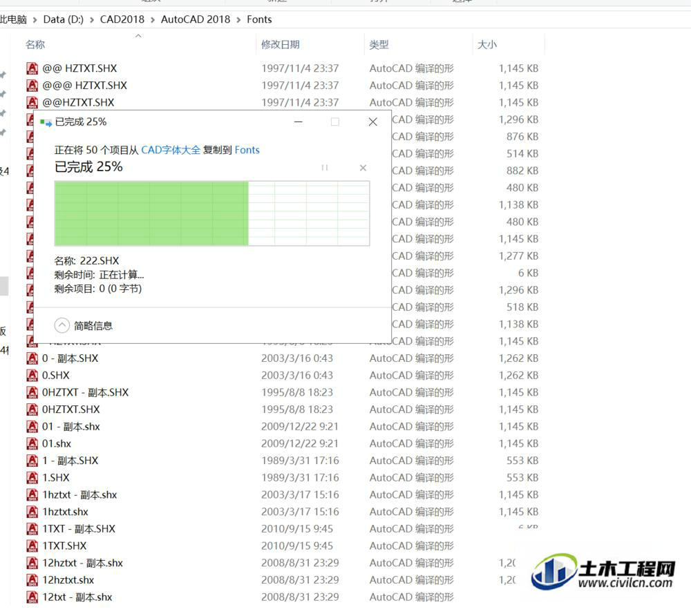This screenshot has height=616, width=691.
Task: Click the copy dialog's title bar icon
Action: [x=46, y=122]
